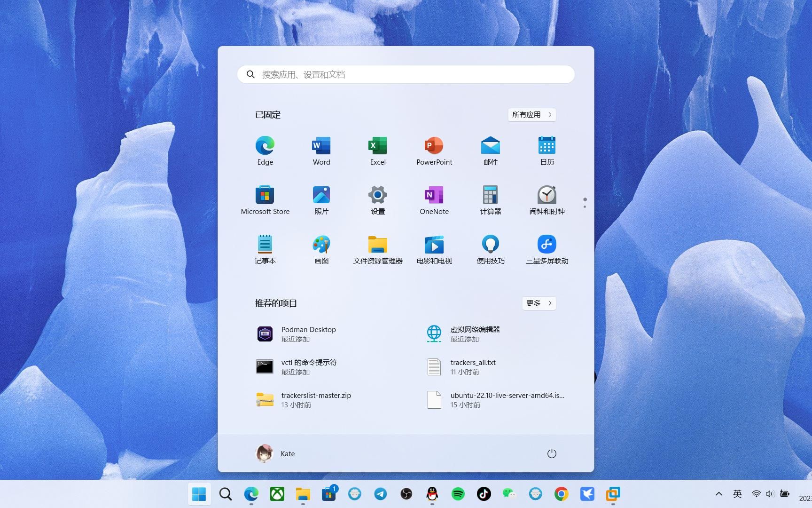This screenshot has height=508, width=812.
Task: Open the Wi-Fi network tray icon
Action: (756, 494)
